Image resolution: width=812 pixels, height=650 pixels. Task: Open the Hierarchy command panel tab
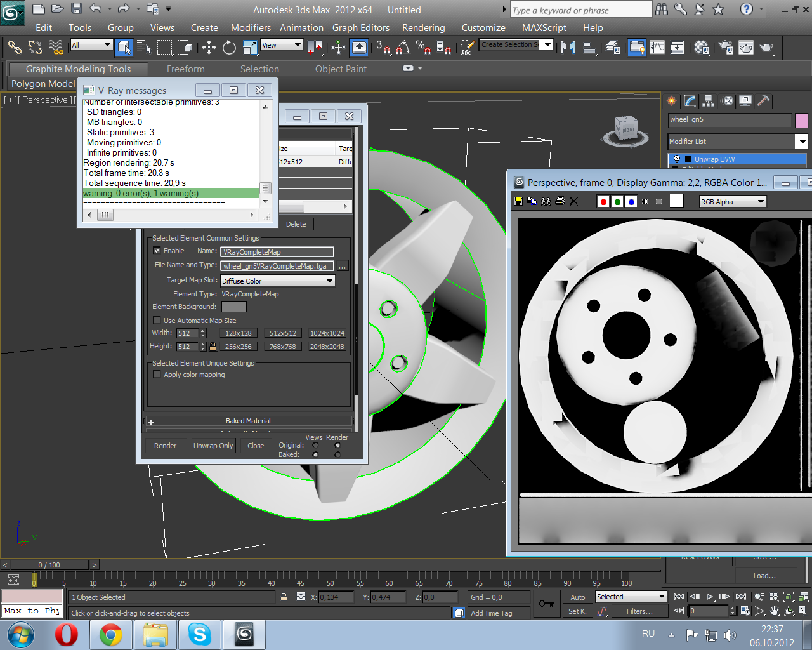709,101
